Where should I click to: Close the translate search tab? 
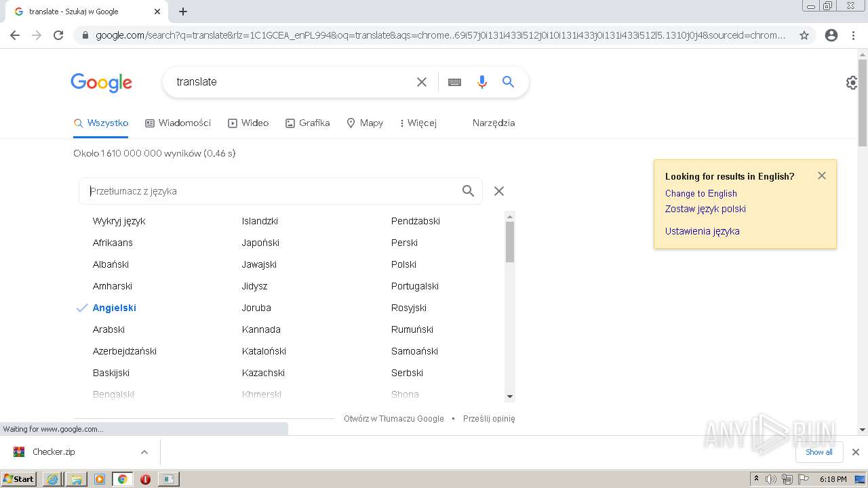coord(157,12)
